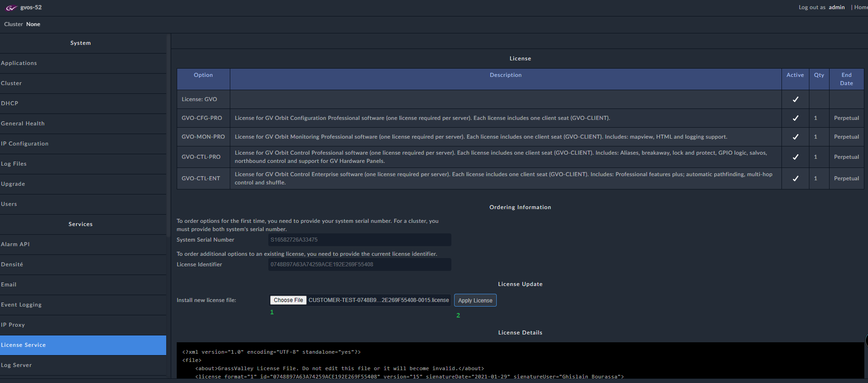The image size is (868, 383).
Task: Click the Active checkmark for GVO-MON-PRO
Action: [x=795, y=137]
